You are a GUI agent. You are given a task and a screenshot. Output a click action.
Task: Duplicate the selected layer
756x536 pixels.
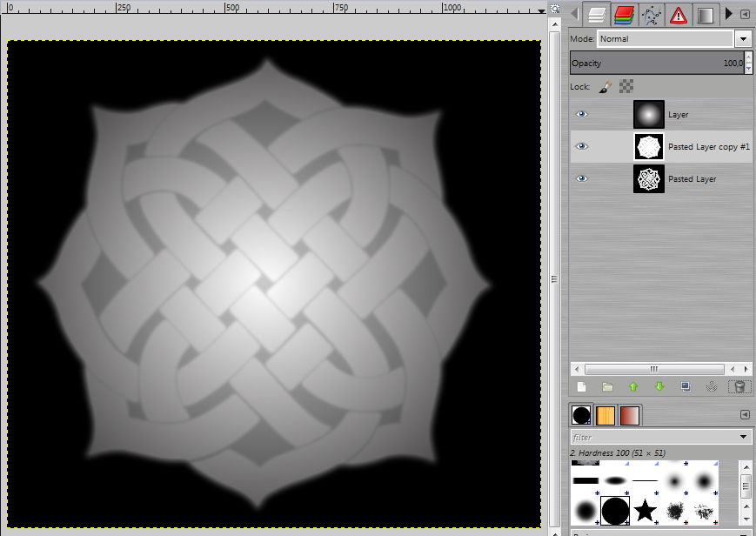click(x=686, y=386)
